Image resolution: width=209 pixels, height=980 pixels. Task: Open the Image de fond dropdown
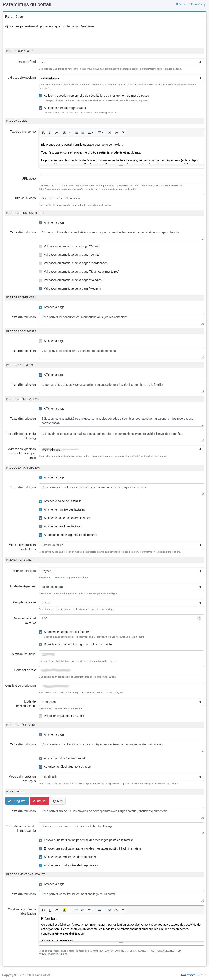tap(121, 62)
